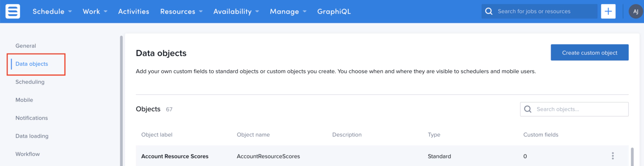Viewport: 644px width, 166px height.
Task: Expand the Manage dropdown menu
Action: tap(288, 11)
